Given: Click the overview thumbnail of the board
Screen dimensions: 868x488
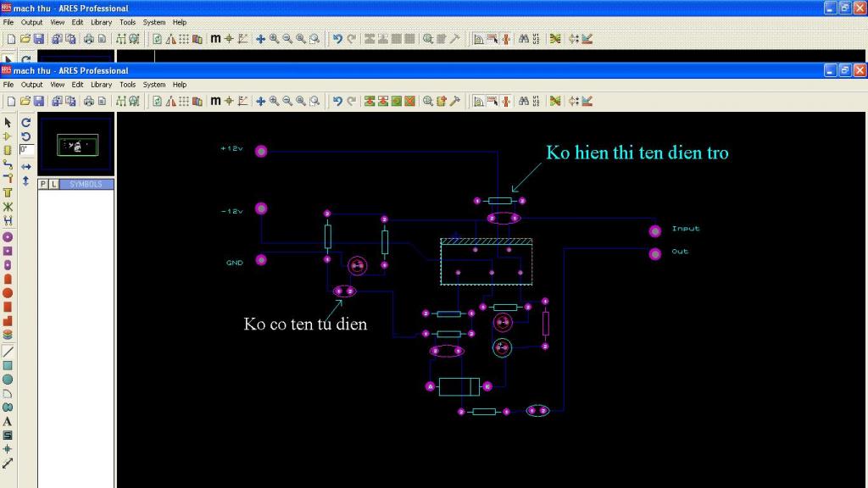Looking at the screenshot, I should 76,145.
